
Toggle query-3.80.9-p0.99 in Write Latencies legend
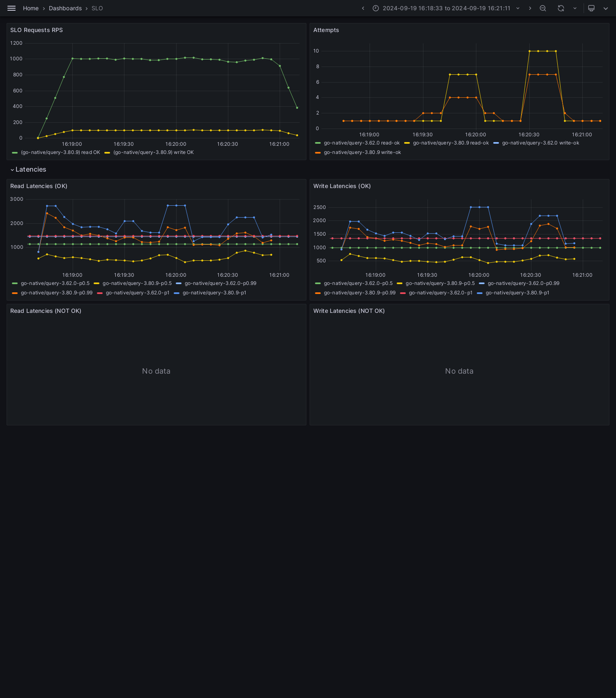click(360, 293)
